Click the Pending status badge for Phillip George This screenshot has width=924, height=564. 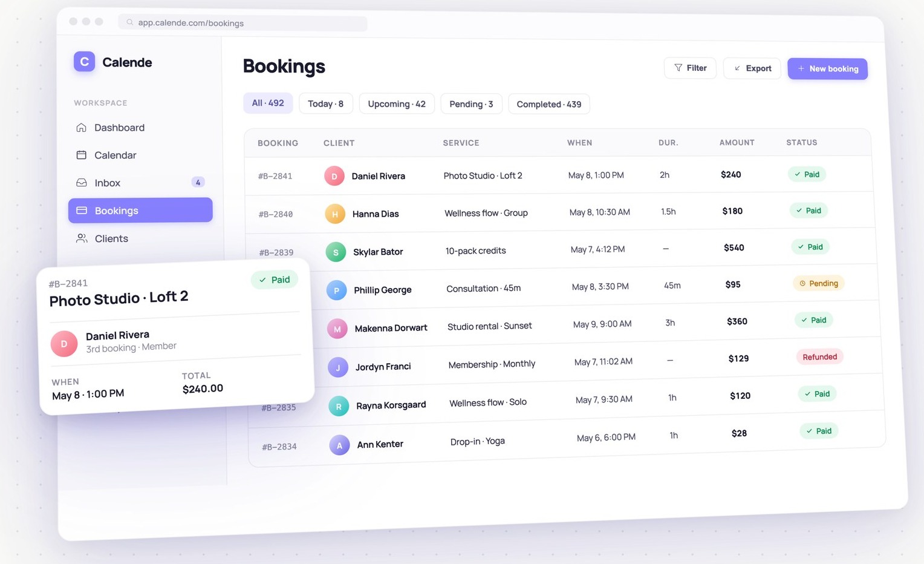point(819,283)
